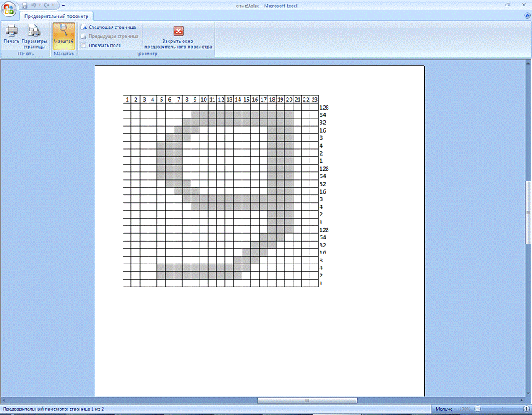The height and width of the screenshot is (415, 532).
Task: Enable the Показать поля checkbox
Action: [83, 45]
